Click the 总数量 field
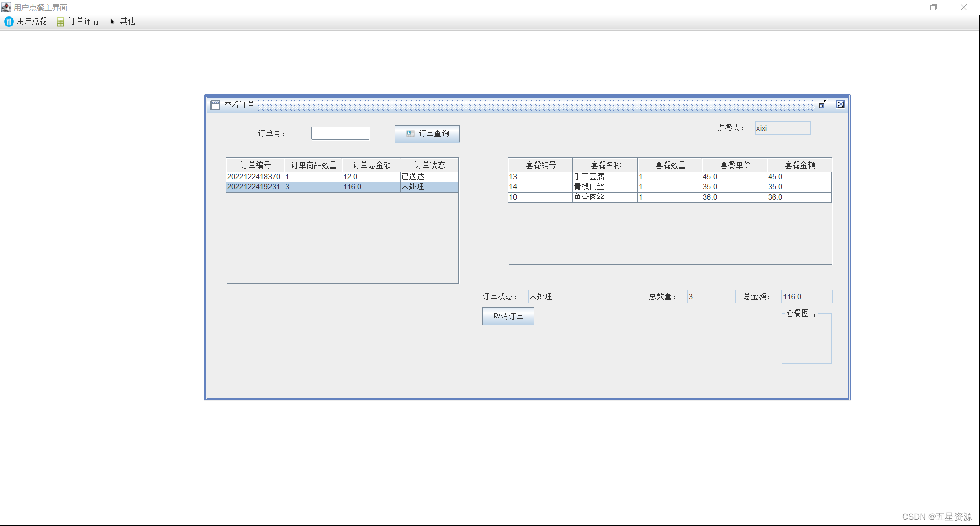 [711, 297]
